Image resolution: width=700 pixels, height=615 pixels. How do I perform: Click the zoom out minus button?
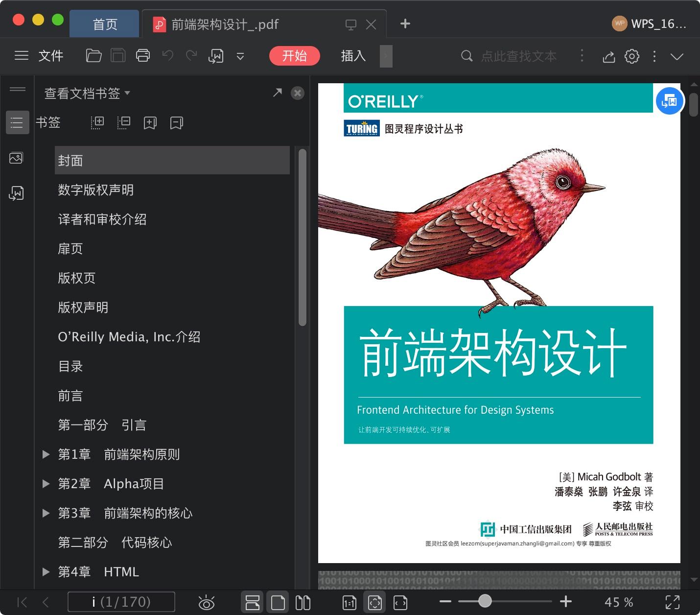pos(445,601)
